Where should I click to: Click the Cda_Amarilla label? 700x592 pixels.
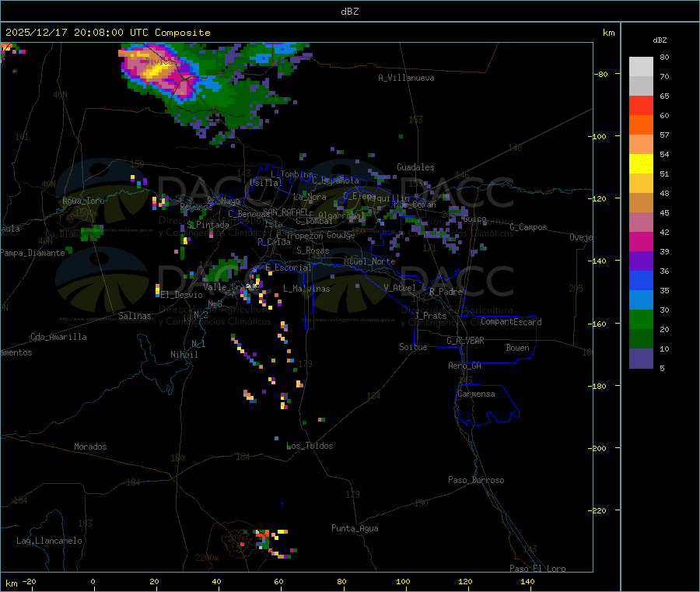[58, 337]
